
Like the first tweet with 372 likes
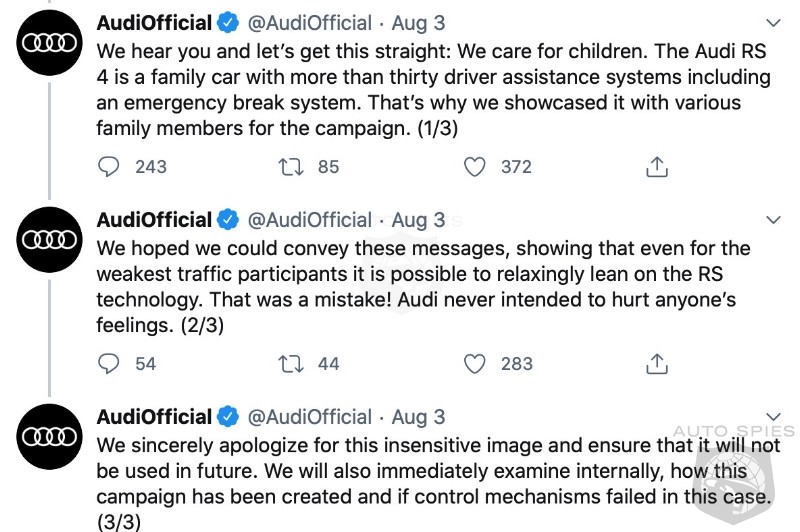pos(474,167)
